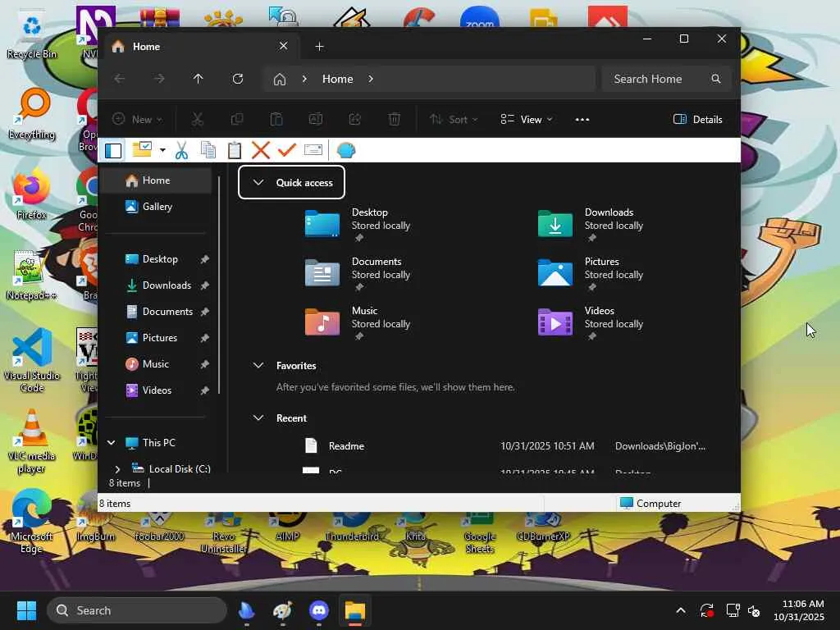Open Discord from the taskbar

coord(319,610)
